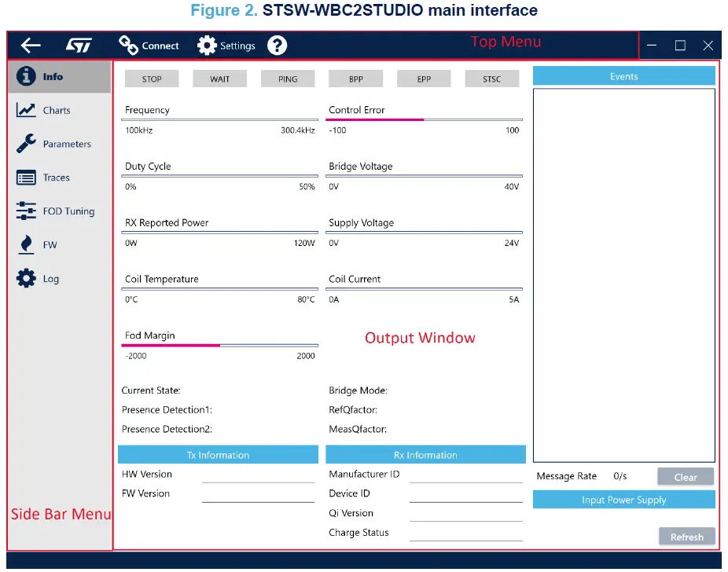
Task: Click the ST logo icon
Action: pos(79,46)
